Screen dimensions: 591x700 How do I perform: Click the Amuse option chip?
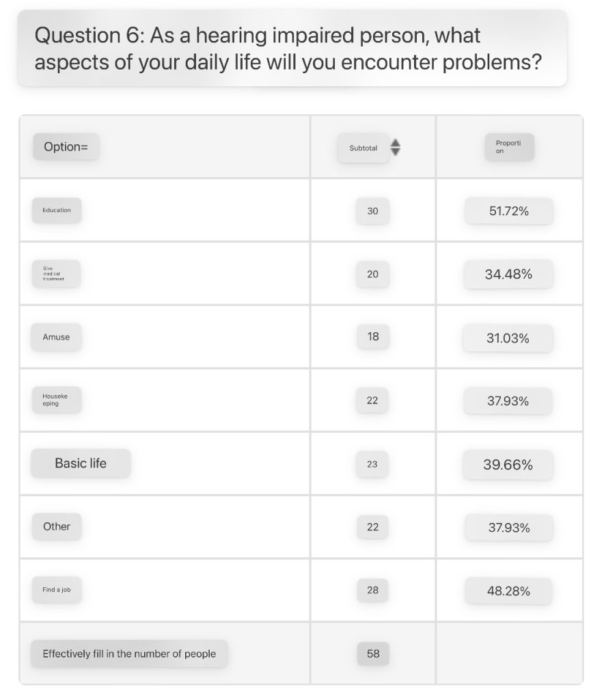[56, 337]
